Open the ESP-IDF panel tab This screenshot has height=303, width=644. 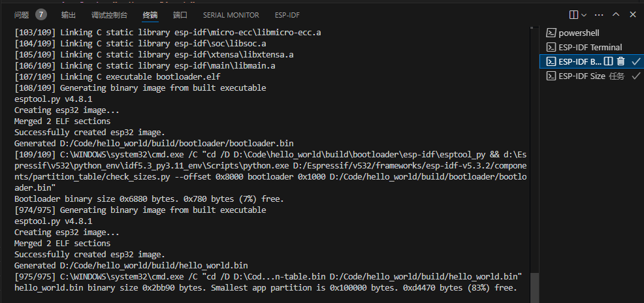(x=288, y=15)
